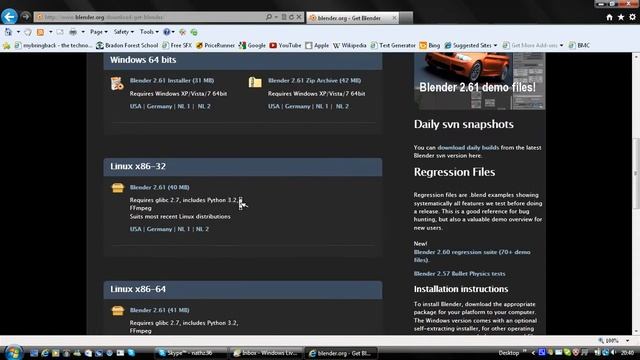The height and width of the screenshot is (360, 640).
Task: Open the Windows Start orb
Action: (13, 353)
